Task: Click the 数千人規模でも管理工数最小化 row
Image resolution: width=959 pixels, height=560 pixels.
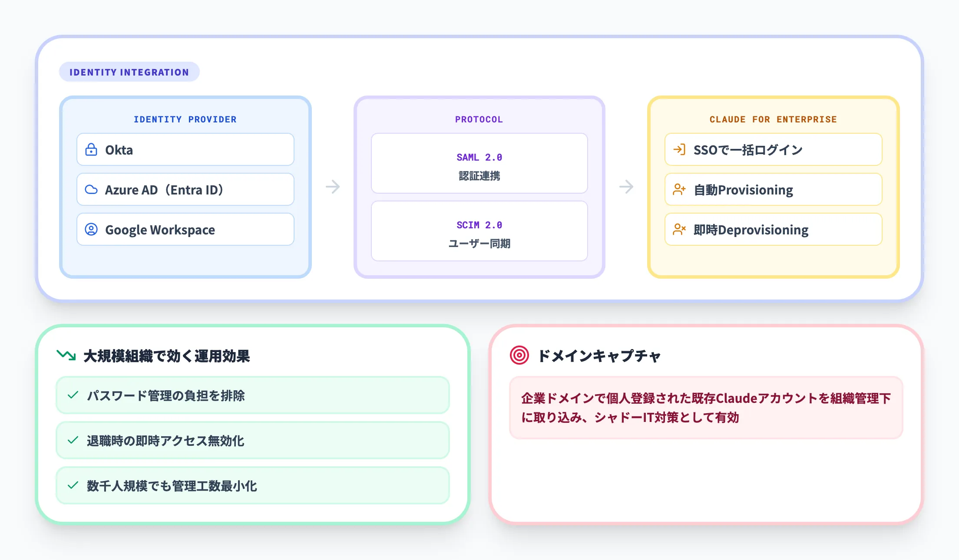Action: click(x=253, y=485)
